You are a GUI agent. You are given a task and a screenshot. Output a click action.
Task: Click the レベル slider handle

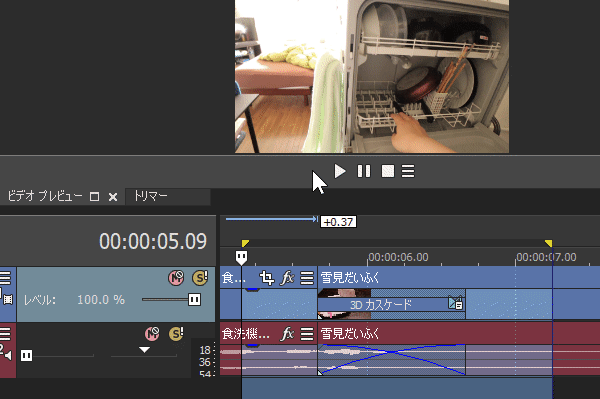194,299
